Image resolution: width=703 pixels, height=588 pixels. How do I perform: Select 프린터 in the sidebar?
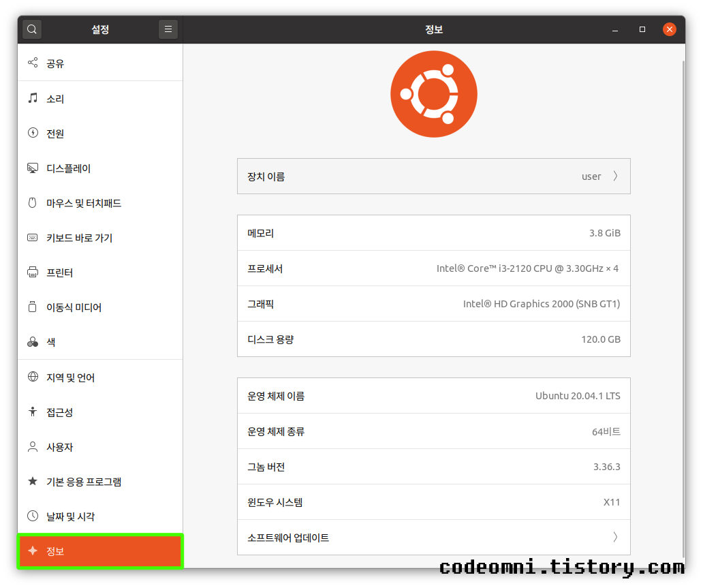100,273
